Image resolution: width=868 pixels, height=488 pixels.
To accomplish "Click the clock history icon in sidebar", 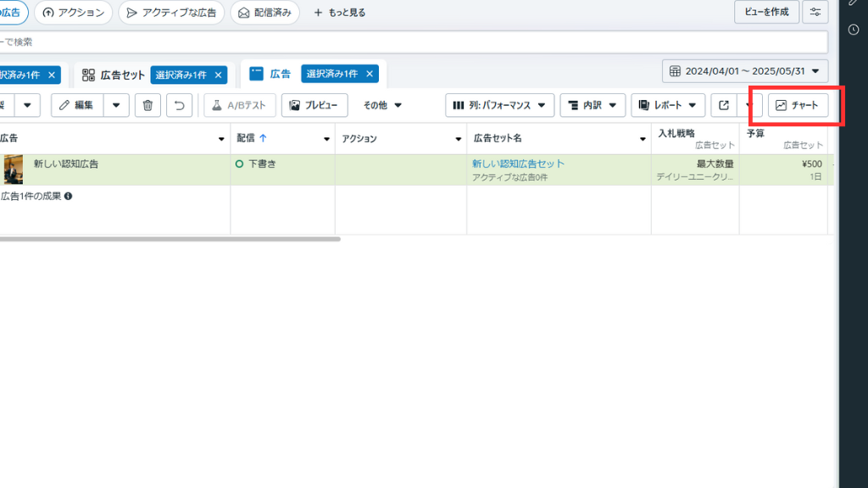I will click(854, 30).
